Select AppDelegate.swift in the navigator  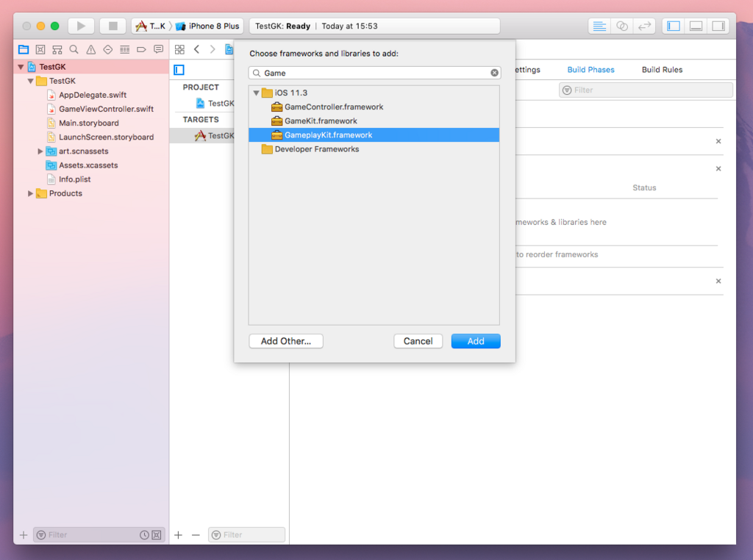tap(92, 95)
